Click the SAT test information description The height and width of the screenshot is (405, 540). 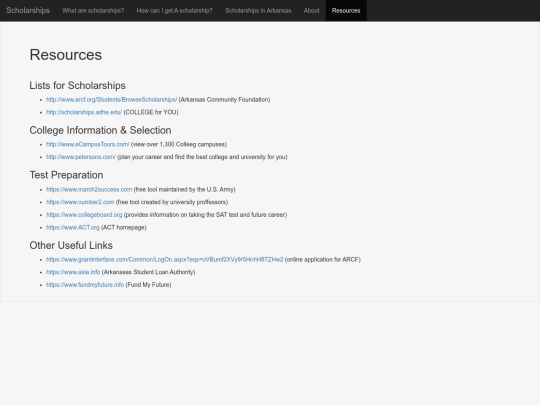(x=205, y=215)
